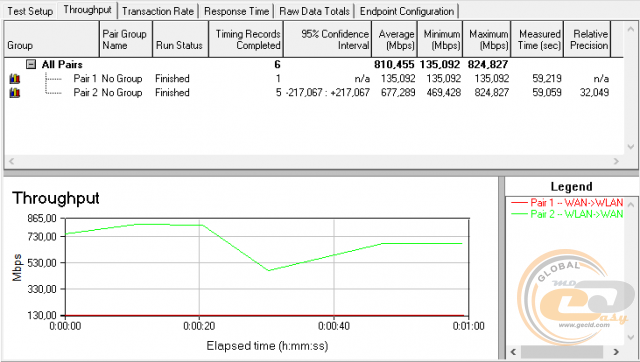This screenshot has height=362, width=640.
Task: Click Pair 2 measured time 59,059
Action: pyautogui.click(x=547, y=93)
